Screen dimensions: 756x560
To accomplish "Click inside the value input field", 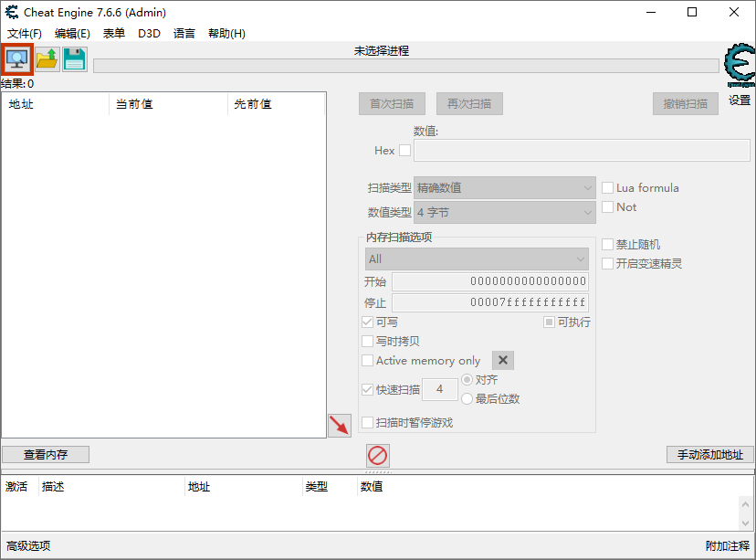I will (x=583, y=151).
